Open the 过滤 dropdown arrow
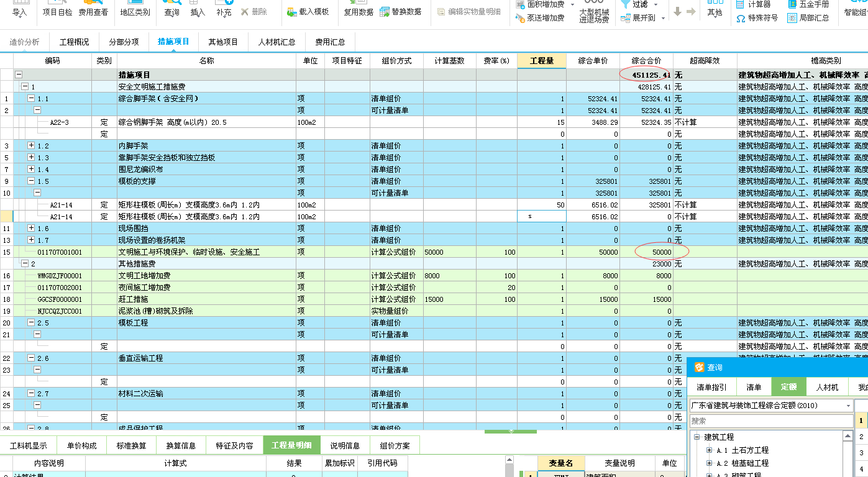 point(656,4)
